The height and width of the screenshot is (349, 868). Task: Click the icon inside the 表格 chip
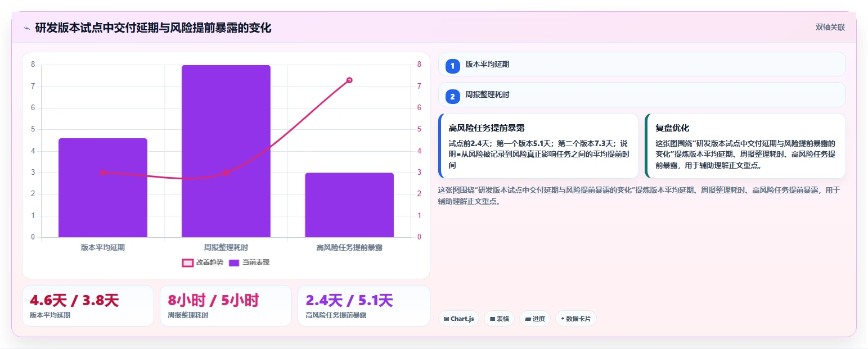tap(492, 319)
